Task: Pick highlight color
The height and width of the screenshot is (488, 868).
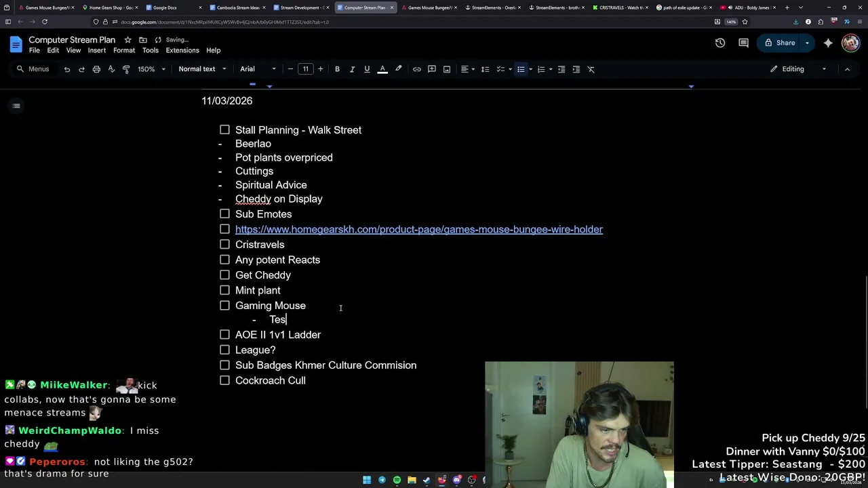Action: 398,69
